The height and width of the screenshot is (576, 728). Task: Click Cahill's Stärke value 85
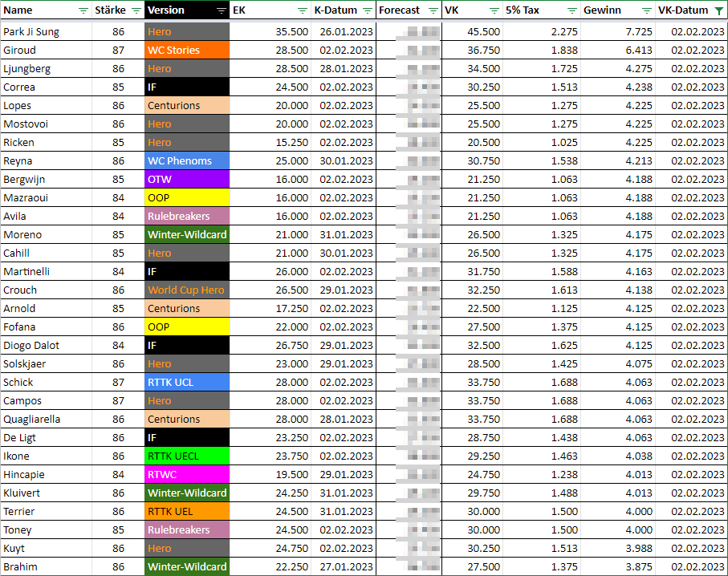[x=119, y=254]
